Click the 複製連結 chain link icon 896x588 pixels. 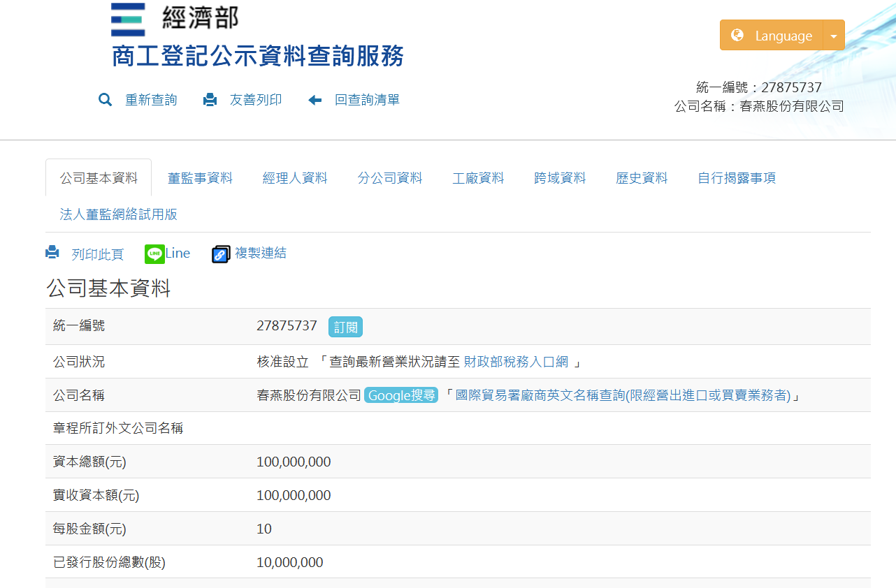221,254
